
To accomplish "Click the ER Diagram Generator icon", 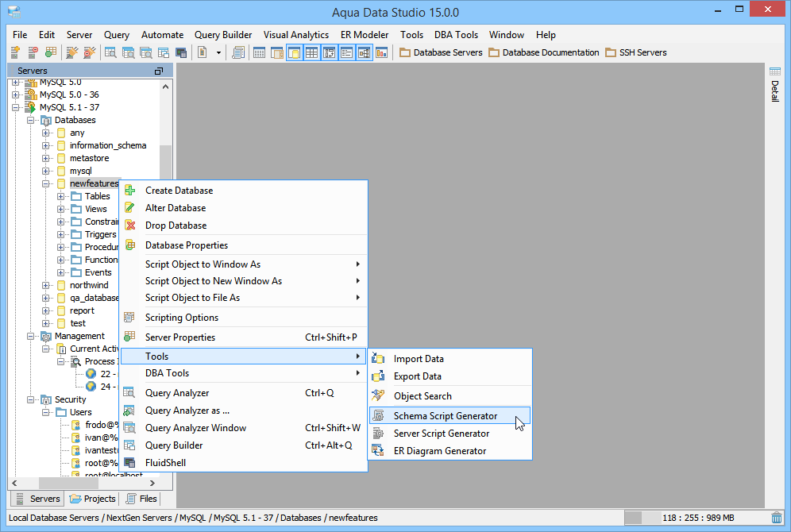I will [378, 451].
